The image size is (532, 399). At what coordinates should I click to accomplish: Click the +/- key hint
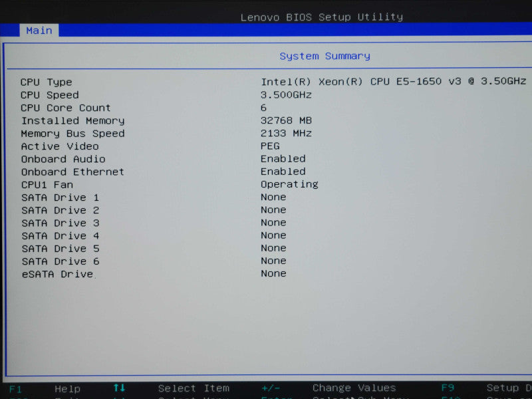(271, 388)
